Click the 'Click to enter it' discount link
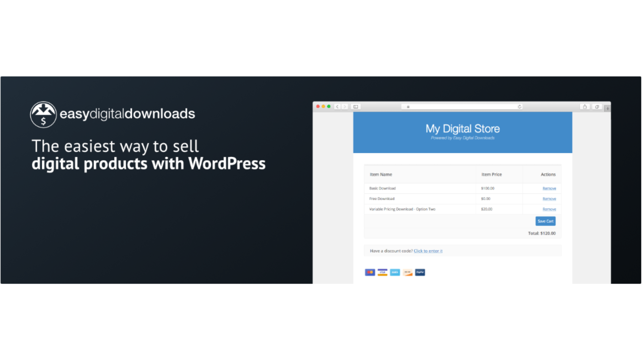The height and width of the screenshot is (362, 644). point(428,251)
